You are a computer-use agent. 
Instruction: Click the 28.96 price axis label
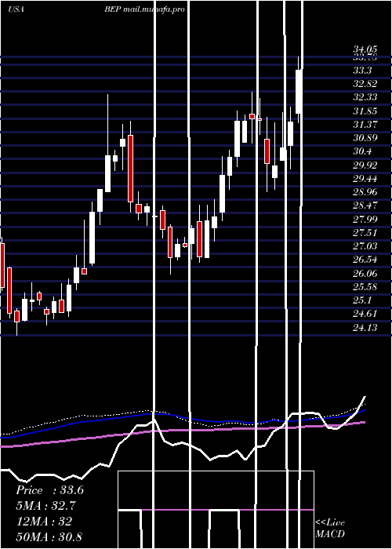click(365, 192)
